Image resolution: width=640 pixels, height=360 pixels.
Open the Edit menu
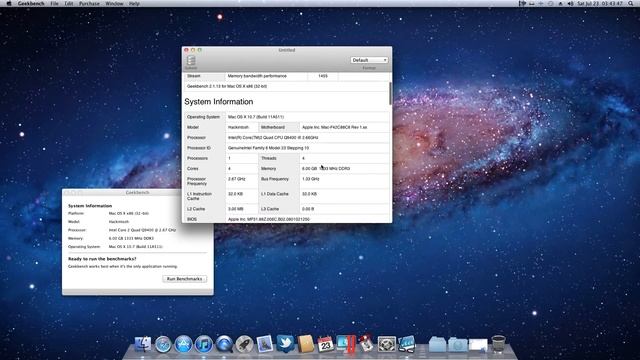(x=69, y=4)
